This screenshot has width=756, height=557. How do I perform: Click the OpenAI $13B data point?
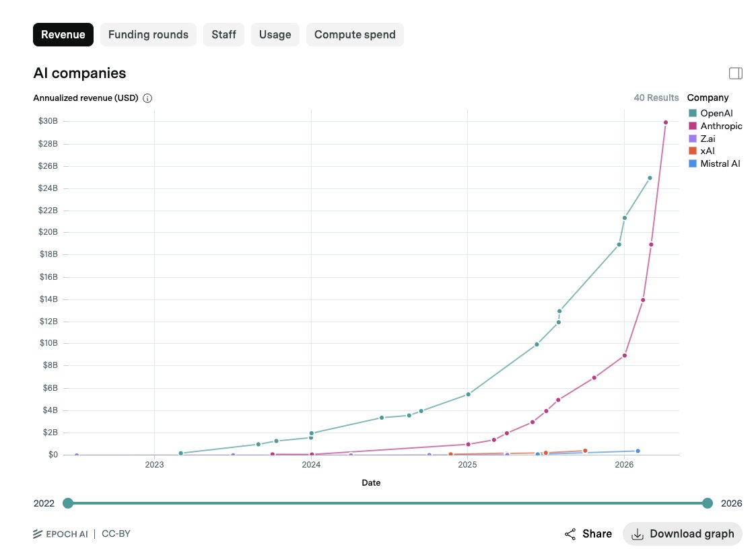559,311
